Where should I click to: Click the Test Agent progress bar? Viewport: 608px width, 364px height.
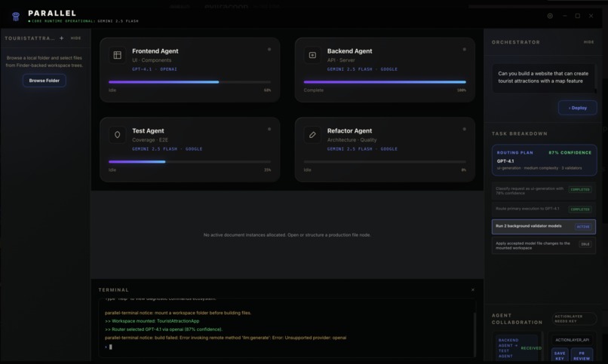coord(189,162)
